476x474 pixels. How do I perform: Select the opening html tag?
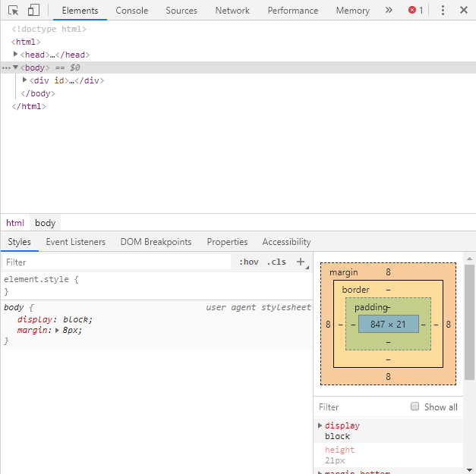(26, 42)
